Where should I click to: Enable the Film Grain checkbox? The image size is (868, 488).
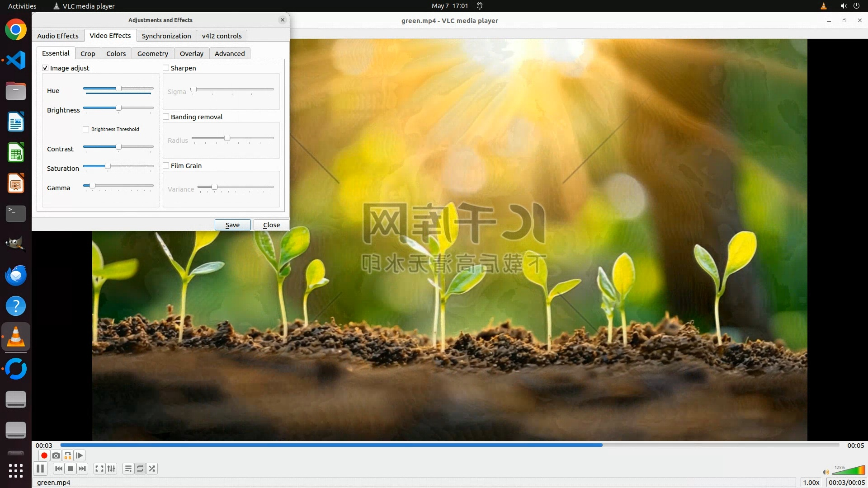166,166
